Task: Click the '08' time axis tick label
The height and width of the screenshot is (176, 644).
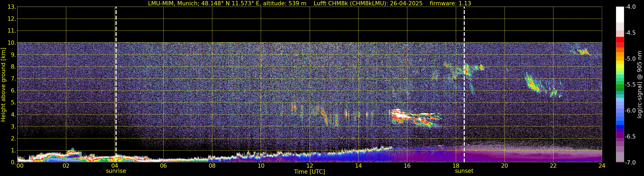Action: pyautogui.click(x=212, y=166)
